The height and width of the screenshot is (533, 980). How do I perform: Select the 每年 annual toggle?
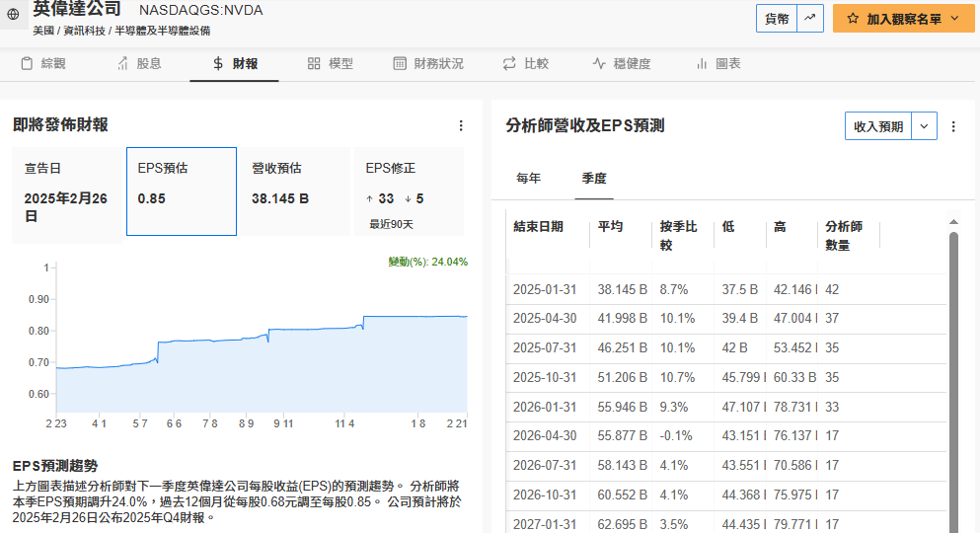click(x=528, y=179)
